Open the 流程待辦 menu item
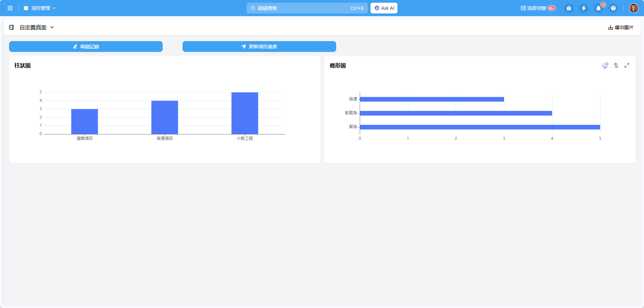This screenshot has height=308, width=644. click(538, 8)
